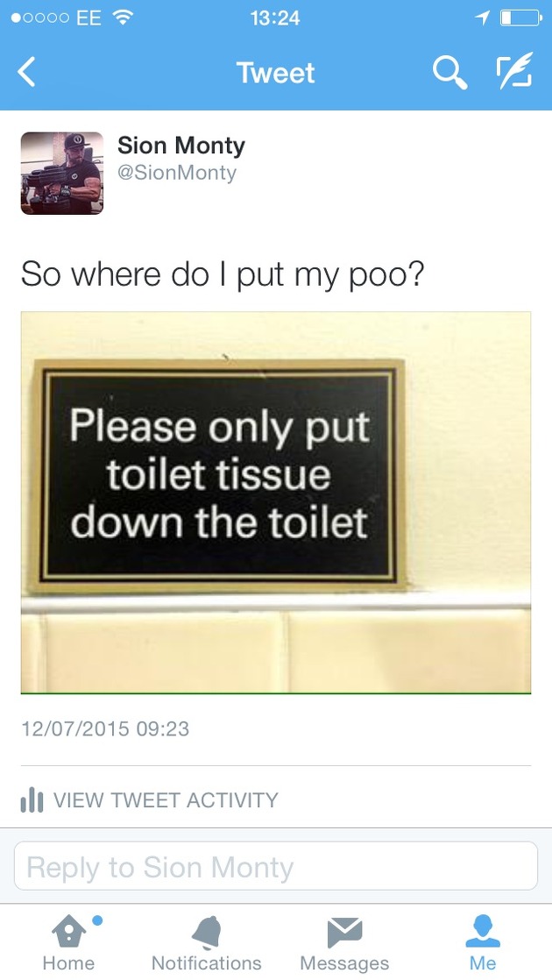Viewport: 552px width, 980px height.
Task: Open search with magnifying glass icon
Action: tap(450, 73)
